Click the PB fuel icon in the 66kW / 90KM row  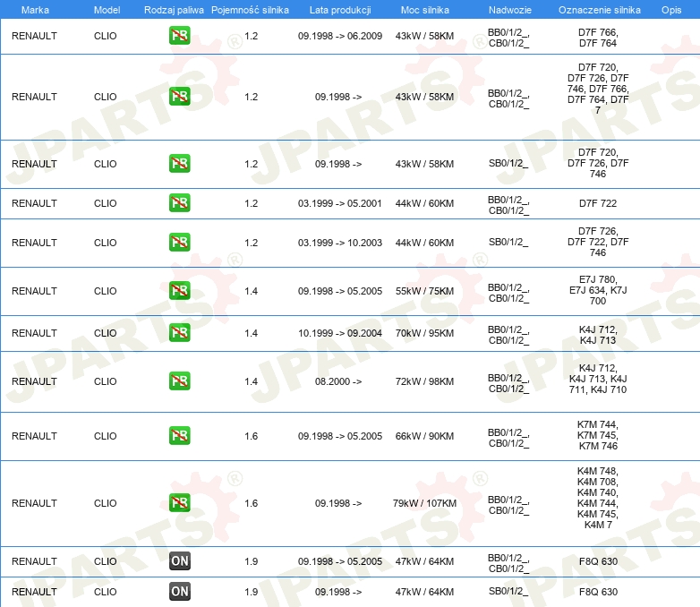(179, 436)
